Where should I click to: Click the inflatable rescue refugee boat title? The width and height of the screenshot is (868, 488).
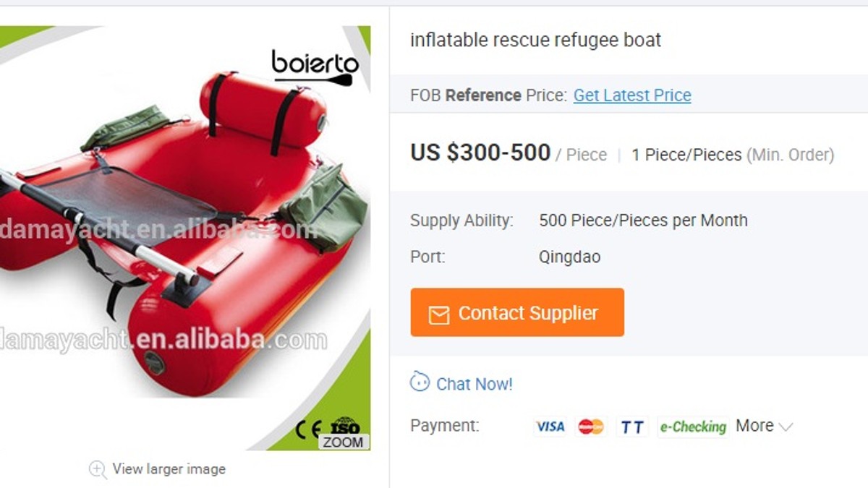pyautogui.click(x=535, y=40)
